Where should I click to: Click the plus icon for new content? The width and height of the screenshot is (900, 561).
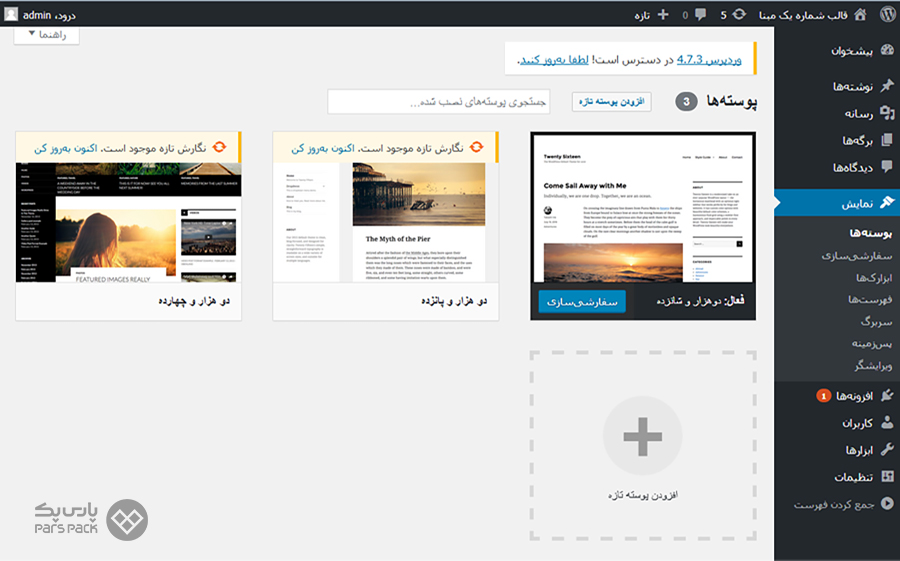663,14
